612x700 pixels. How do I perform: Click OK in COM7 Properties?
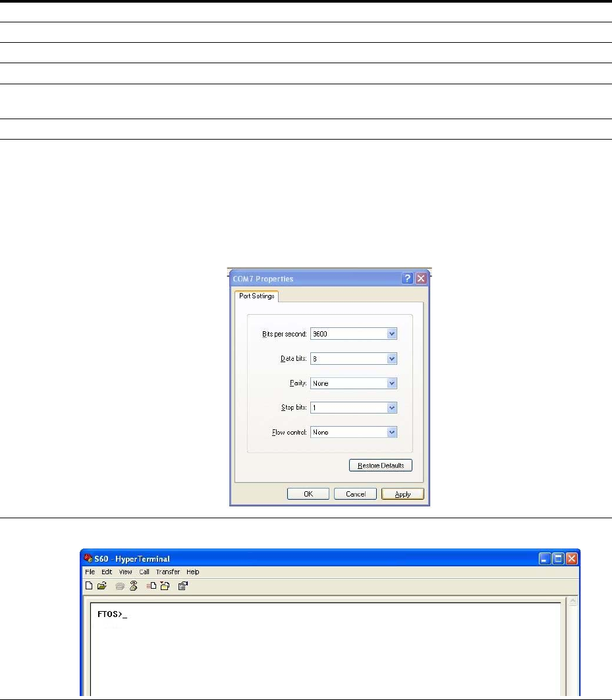coord(308,494)
